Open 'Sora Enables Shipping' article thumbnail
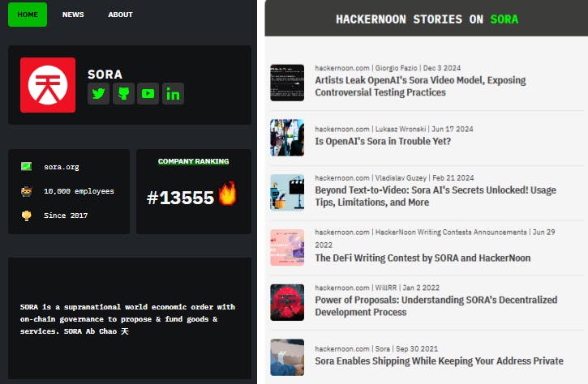Image resolution: width=588 pixels, height=384 pixels. (287, 357)
